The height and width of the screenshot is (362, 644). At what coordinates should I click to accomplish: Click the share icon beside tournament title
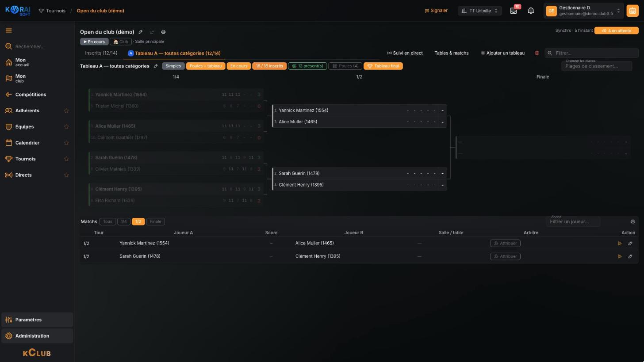point(152,32)
